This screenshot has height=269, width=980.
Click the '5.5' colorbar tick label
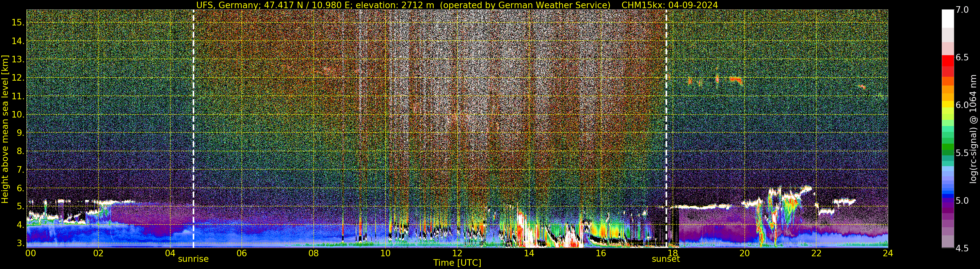[962, 153]
